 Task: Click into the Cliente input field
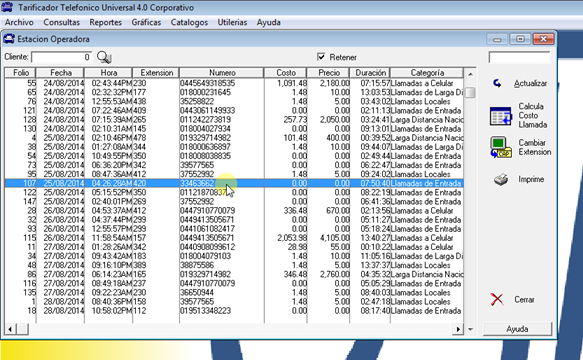pyautogui.click(x=62, y=57)
